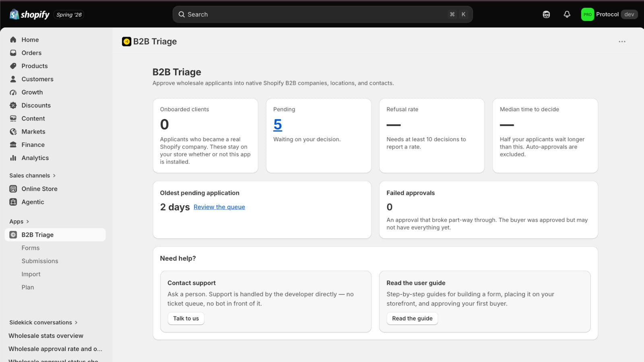Click the Onboarded clients card label

pos(184,109)
